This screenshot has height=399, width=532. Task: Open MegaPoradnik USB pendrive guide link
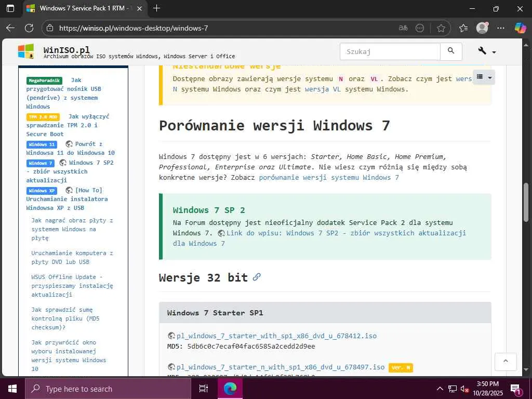(63, 94)
